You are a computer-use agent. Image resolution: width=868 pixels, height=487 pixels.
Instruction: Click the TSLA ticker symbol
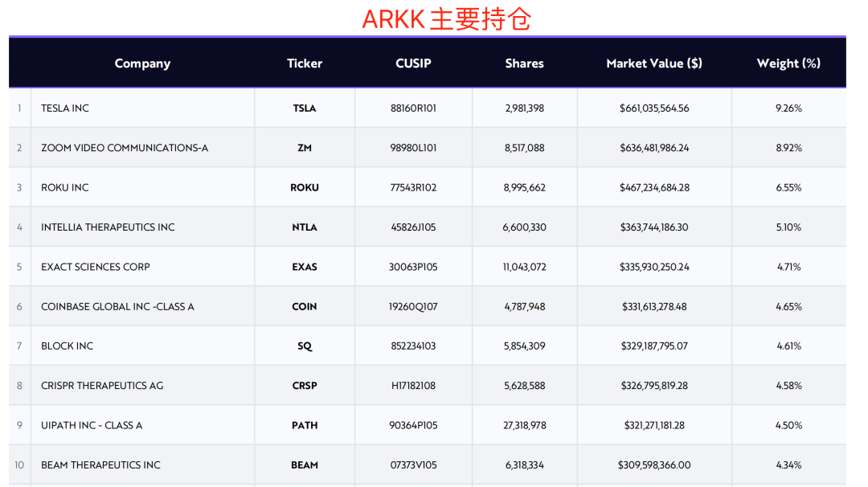pos(305,108)
